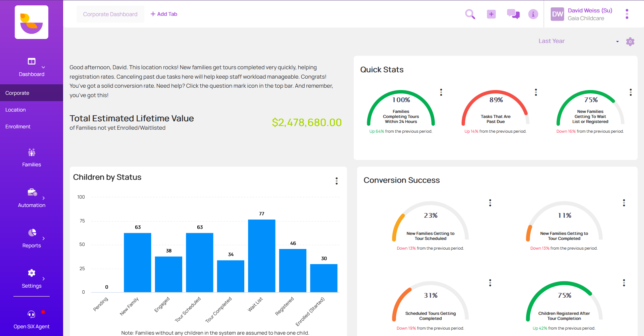The width and height of the screenshot is (644, 336).
Task: Click the plus icon to add new item
Action: [491, 14]
